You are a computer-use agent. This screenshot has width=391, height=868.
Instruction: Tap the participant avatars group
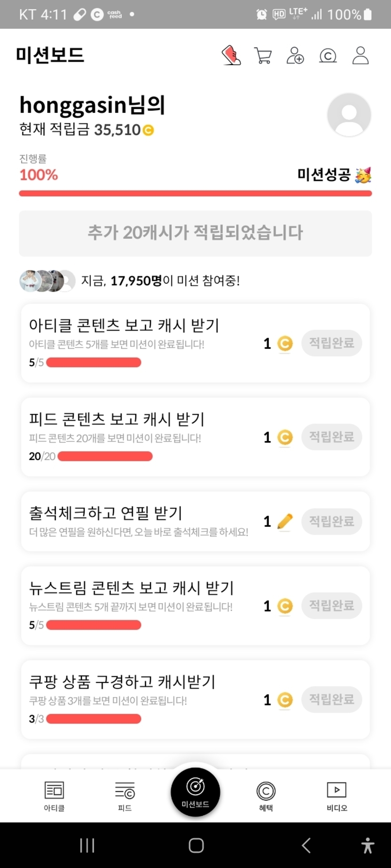pyautogui.click(x=47, y=281)
